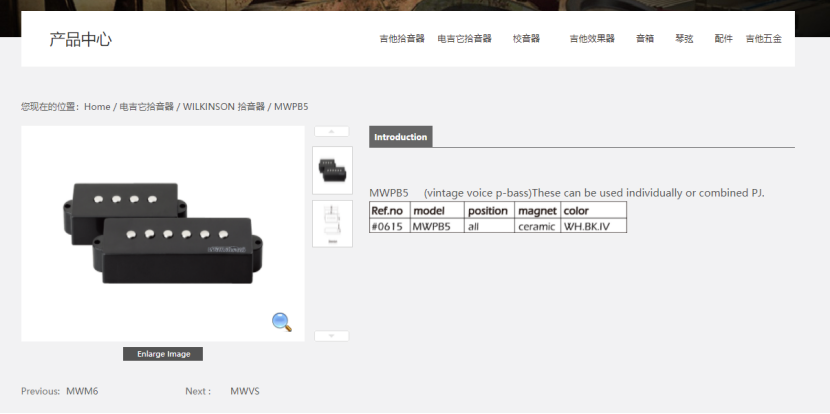Open the 吉他五金 menu item

(x=763, y=39)
